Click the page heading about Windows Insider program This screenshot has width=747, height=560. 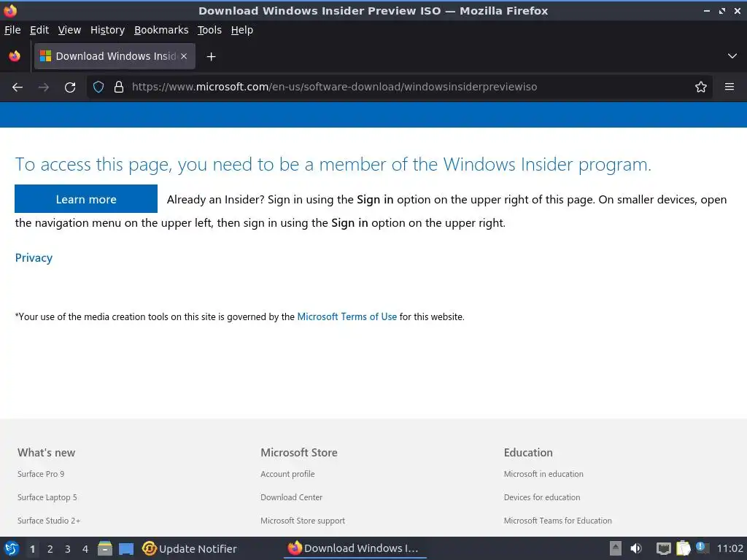(x=333, y=164)
